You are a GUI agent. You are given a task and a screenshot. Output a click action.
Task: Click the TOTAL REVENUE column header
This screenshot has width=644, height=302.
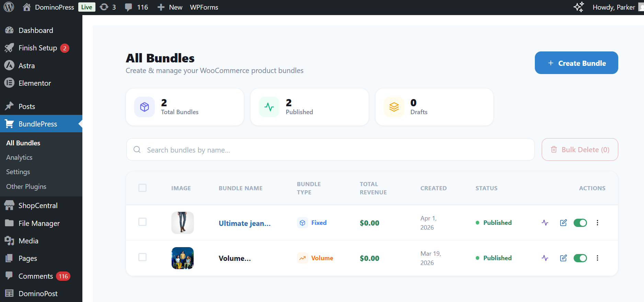click(373, 188)
